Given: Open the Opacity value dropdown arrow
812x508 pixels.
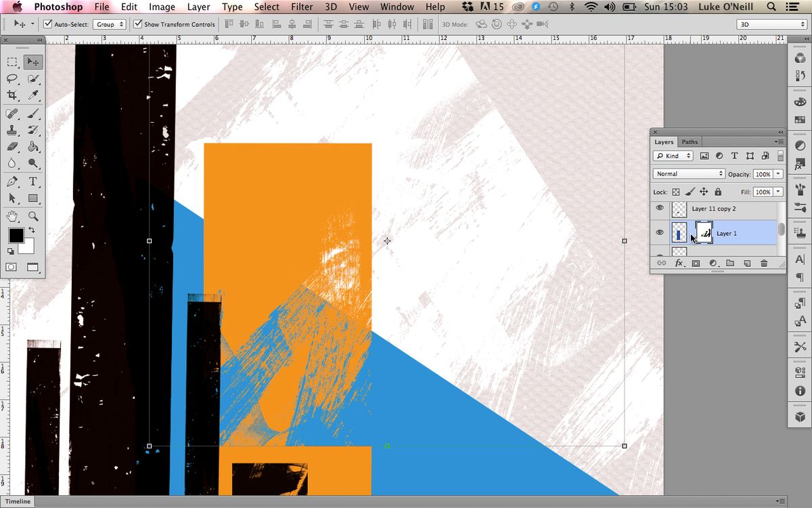Looking at the screenshot, I should click(780, 173).
